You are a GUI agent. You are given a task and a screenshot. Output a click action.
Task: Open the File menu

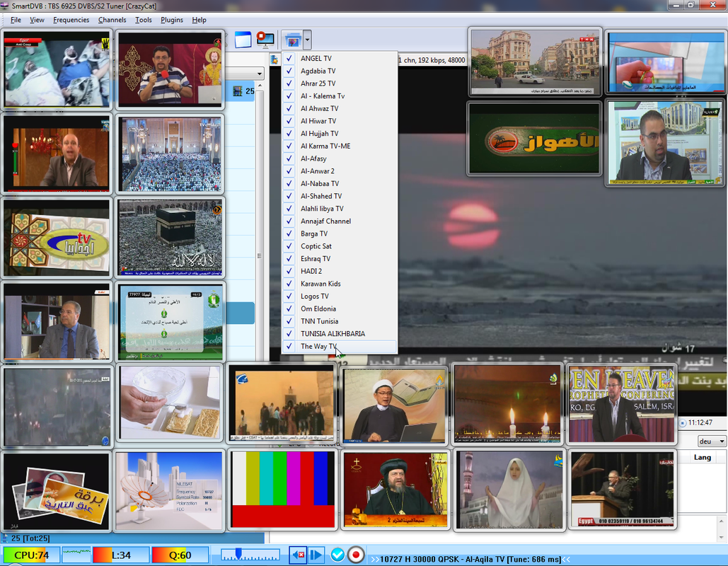pyautogui.click(x=16, y=20)
